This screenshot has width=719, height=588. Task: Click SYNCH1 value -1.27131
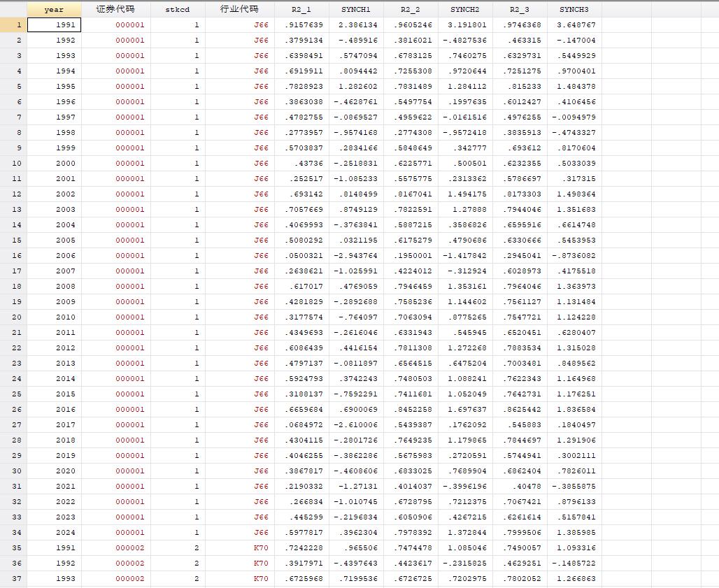click(356, 486)
